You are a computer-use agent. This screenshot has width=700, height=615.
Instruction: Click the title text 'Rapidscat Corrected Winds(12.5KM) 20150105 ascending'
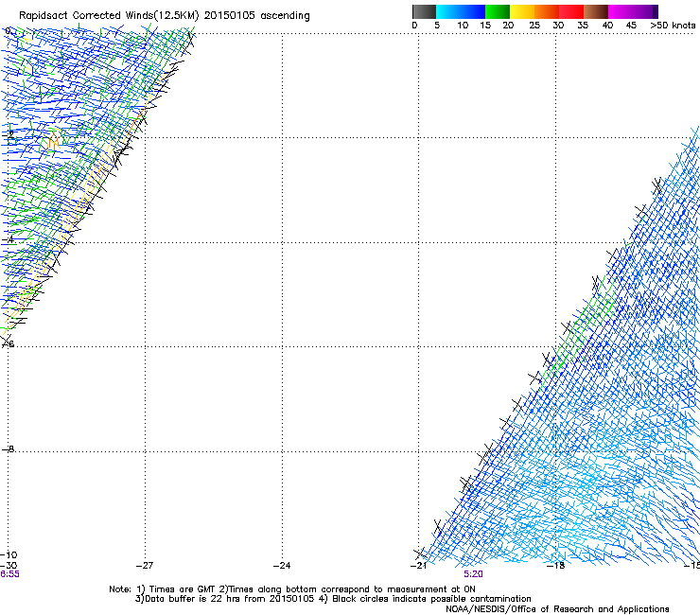click(x=165, y=16)
